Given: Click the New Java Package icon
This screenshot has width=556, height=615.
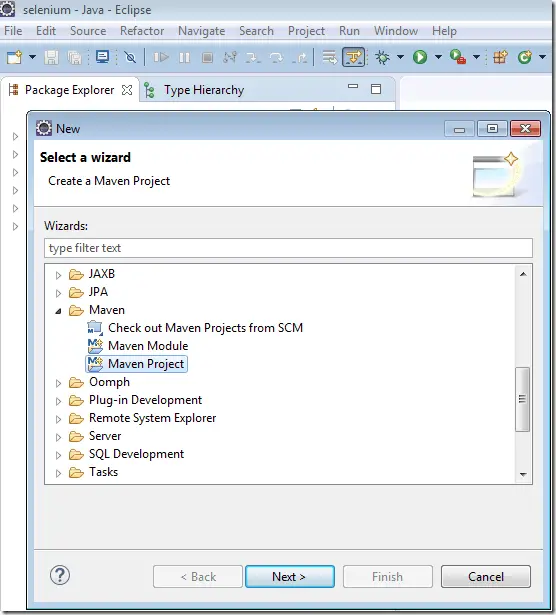Looking at the screenshot, I should [500, 58].
